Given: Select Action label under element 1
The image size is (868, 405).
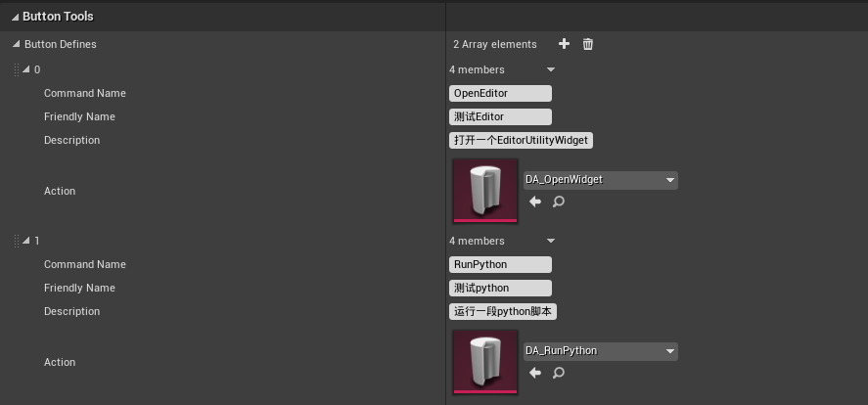Looking at the screenshot, I should (60, 362).
